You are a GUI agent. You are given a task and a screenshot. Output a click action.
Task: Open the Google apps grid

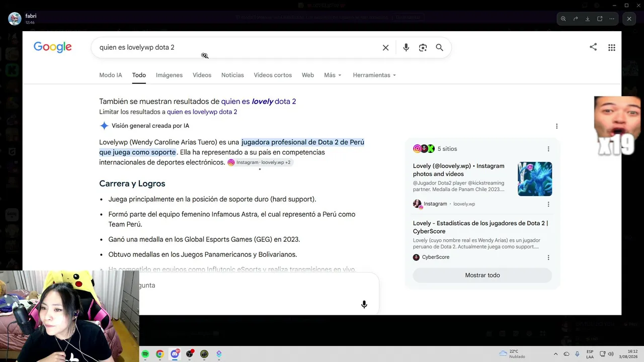click(612, 48)
